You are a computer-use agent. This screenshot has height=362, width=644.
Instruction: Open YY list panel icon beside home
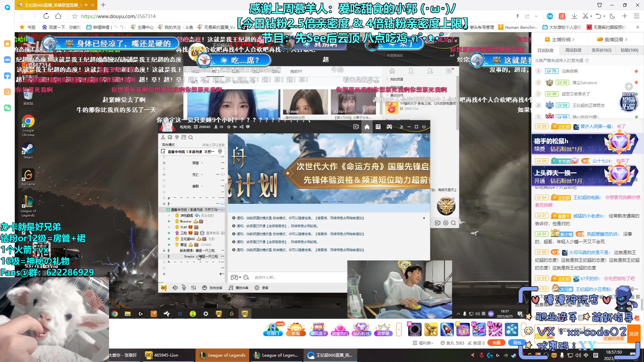click(378, 127)
